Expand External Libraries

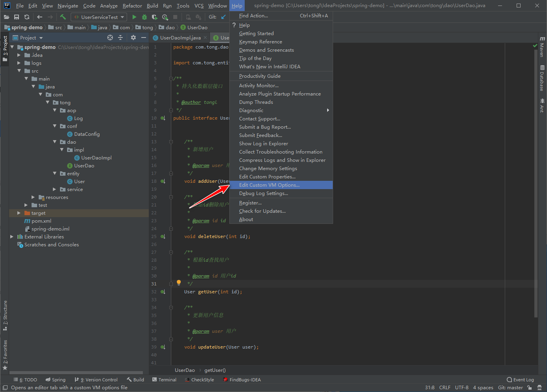(x=11, y=237)
